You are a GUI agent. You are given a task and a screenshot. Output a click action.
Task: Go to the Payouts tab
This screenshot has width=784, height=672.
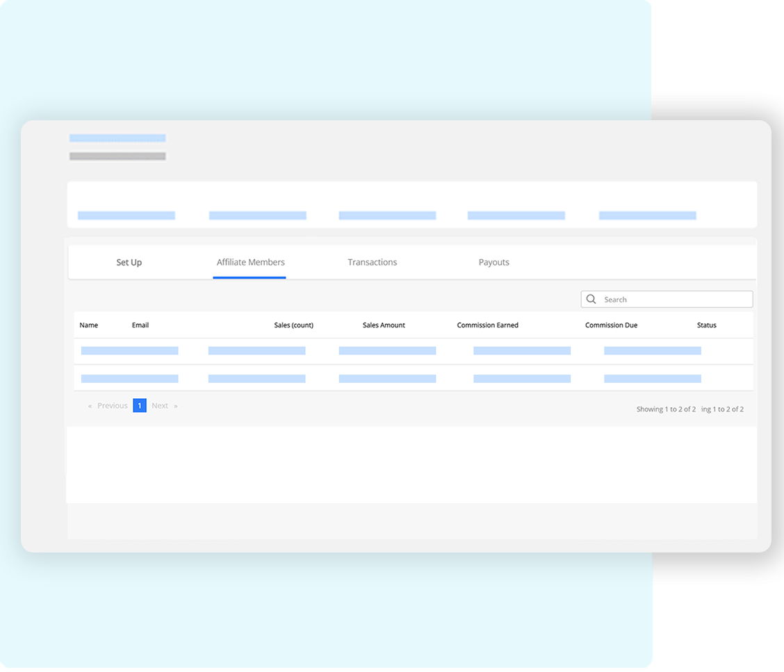[493, 263]
